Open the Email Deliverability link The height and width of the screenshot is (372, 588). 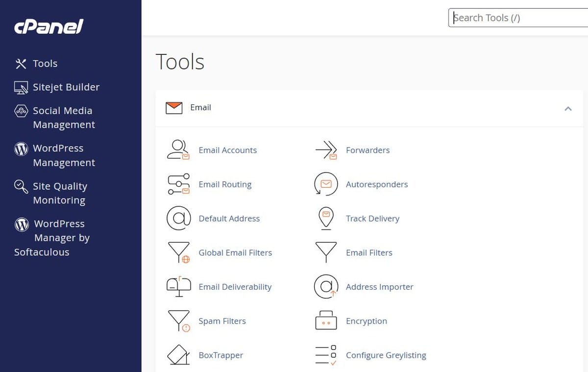pyautogui.click(x=235, y=287)
